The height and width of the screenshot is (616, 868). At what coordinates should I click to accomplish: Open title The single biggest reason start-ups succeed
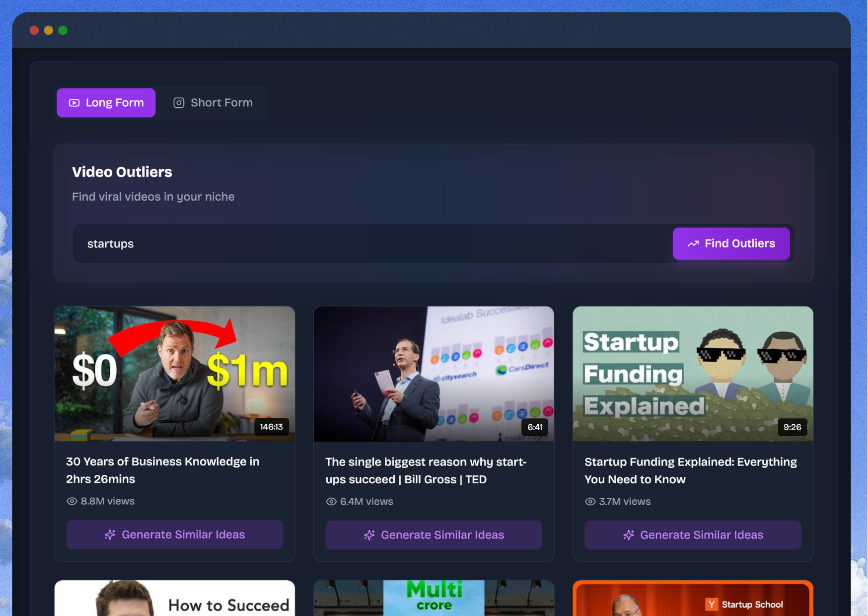tap(426, 470)
